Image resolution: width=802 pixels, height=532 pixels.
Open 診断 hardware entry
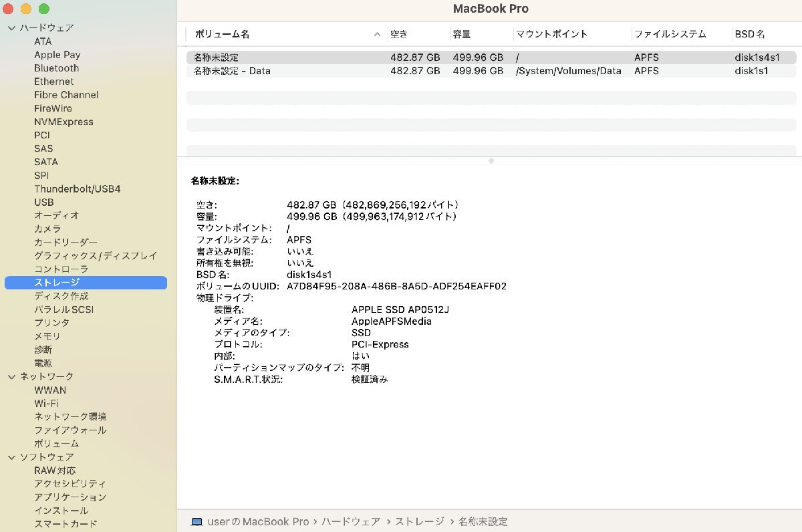(x=43, y=350)
